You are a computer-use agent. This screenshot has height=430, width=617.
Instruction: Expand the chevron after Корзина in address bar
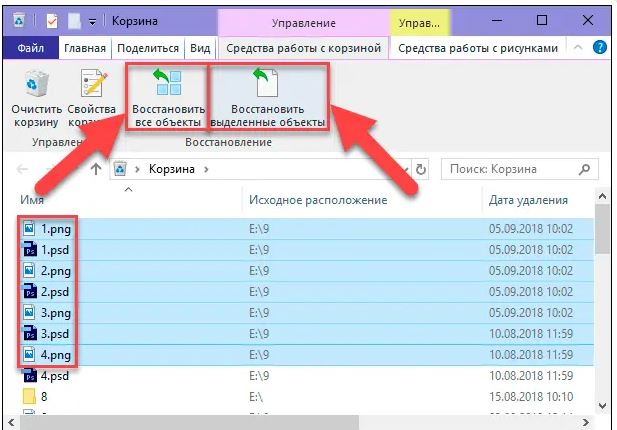(x=206, y=170)
